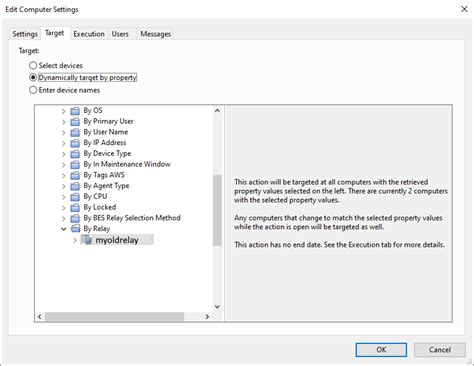Image resolution: width=474 pixels, height=366 pixels.
Task: Click the By OS folder icon
Action: tap(75, 111)
